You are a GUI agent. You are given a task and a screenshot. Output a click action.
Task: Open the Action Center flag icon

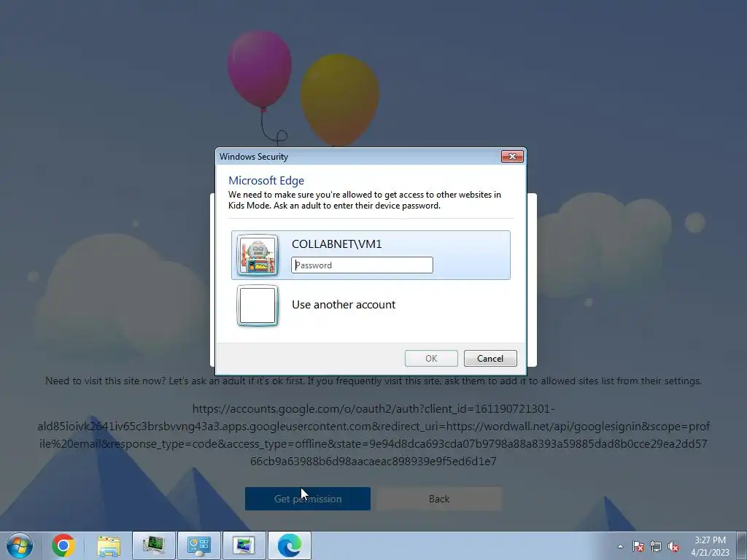(x=638, y=546)
